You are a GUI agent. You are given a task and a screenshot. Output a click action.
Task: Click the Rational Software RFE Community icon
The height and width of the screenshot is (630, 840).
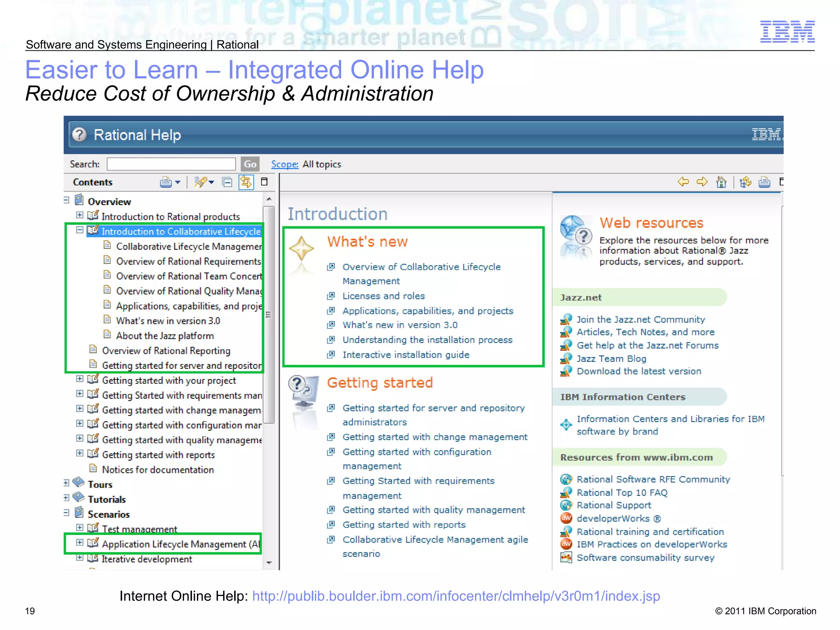[566, 479]
